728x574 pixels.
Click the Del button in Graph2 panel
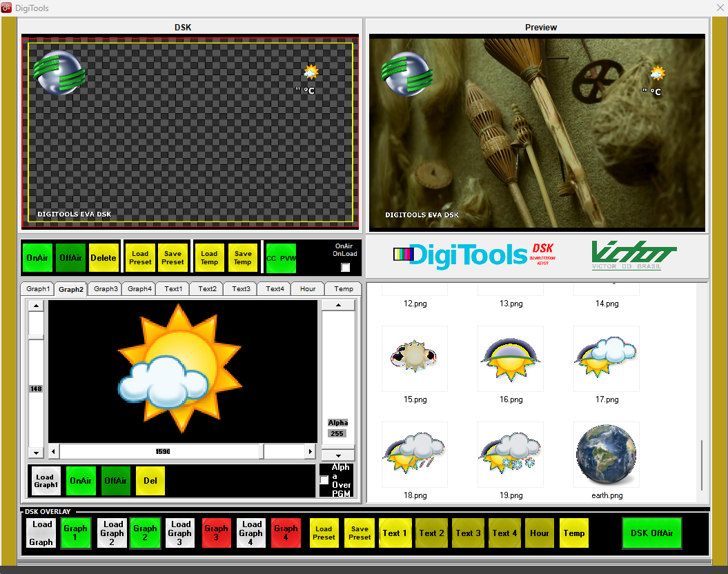pos(150,481)
